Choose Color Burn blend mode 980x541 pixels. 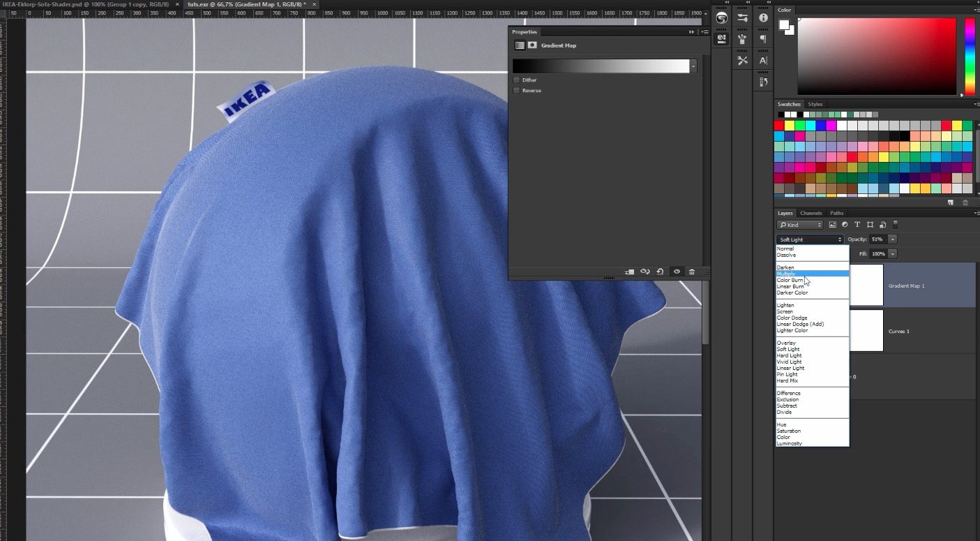point(813,280)
